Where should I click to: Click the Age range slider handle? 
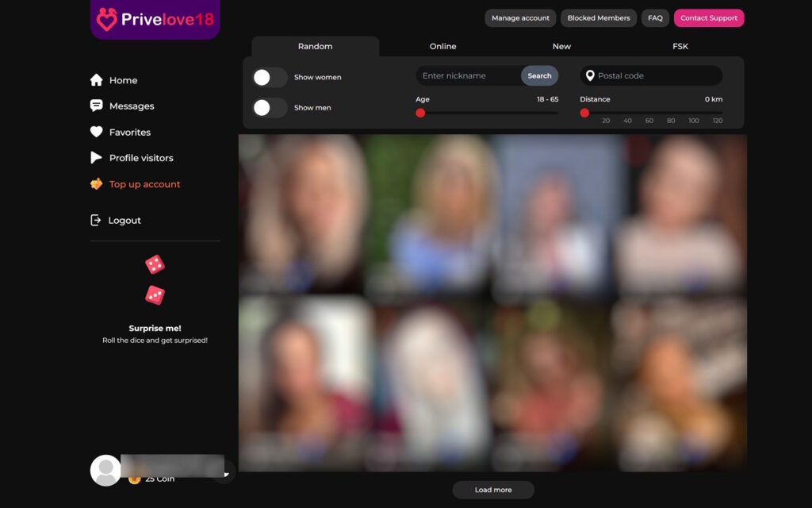pos(420,113)
